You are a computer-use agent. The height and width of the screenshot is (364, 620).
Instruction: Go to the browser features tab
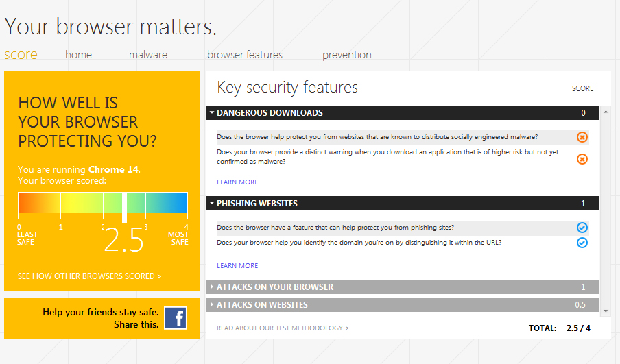point(245,55)
